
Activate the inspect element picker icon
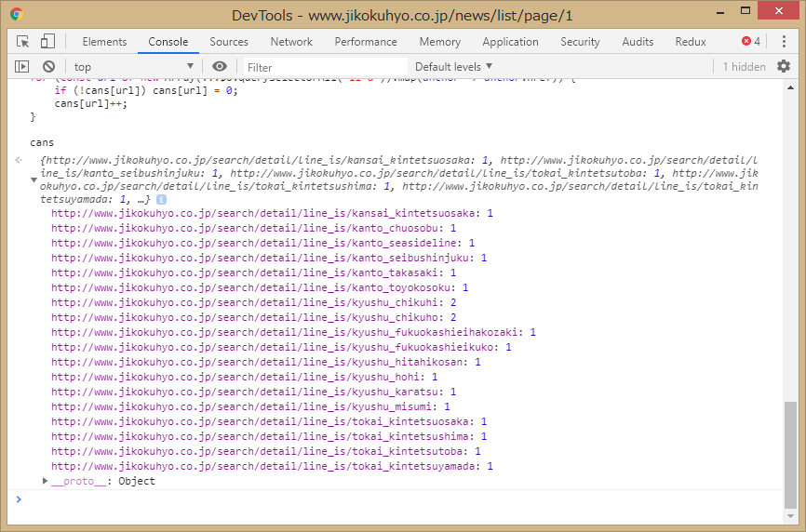[x=23, y=42]
